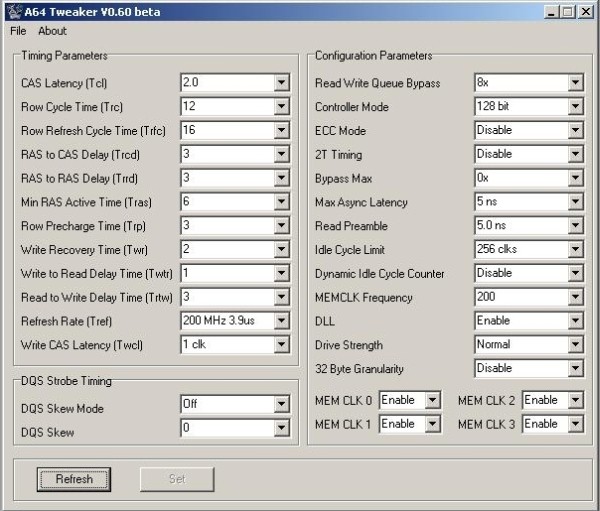Minimize the A64 Tweaker window
Viewport: 600px width, 511px height.
(551, 12)
